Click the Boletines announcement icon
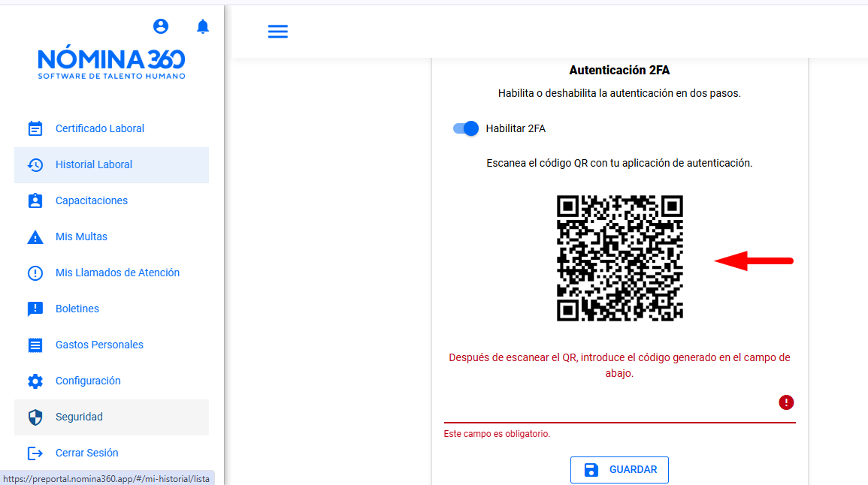This screenshot has width=868, height=485. click(35, 309)
